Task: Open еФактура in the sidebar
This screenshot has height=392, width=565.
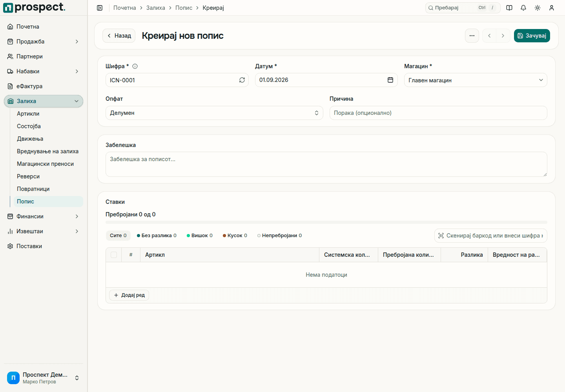Action: tap(44, 86)
